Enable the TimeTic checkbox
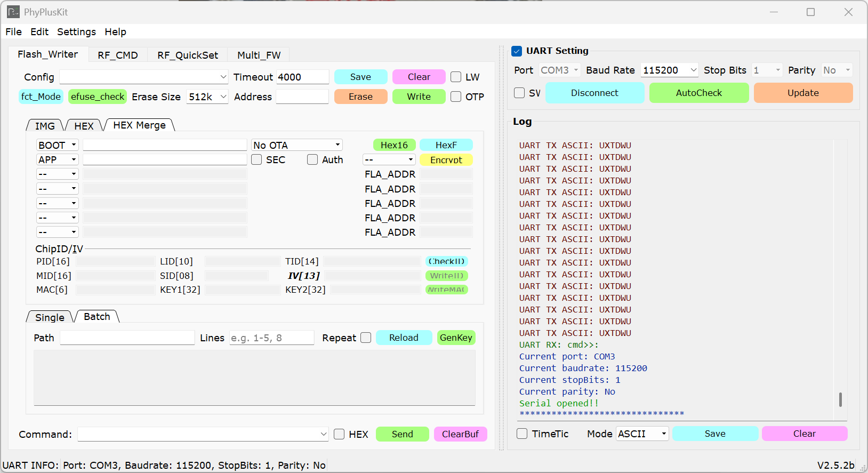Viewport: 868px width, 473px height. click(522, 434)
